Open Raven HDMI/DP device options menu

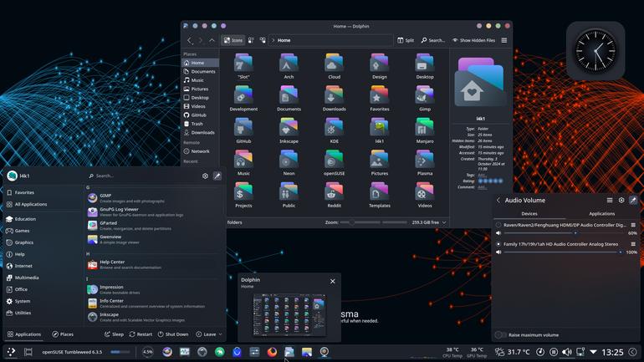[x=633, y=225]
